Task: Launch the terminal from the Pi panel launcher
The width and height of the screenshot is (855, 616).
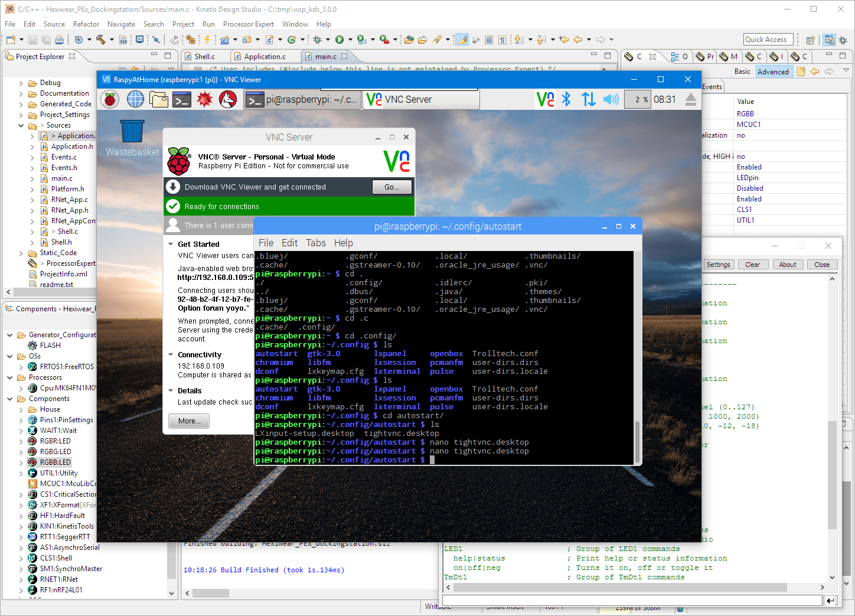Action: 182,100
